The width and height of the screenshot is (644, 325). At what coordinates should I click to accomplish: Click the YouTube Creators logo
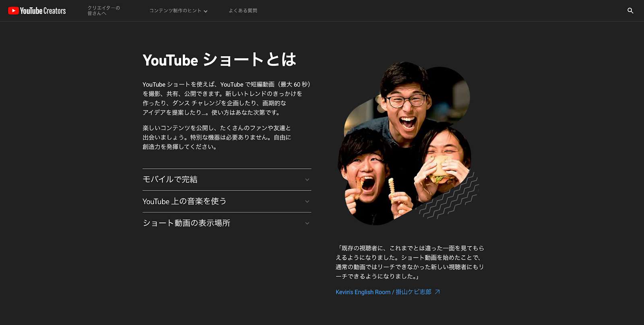pos(37,11)
